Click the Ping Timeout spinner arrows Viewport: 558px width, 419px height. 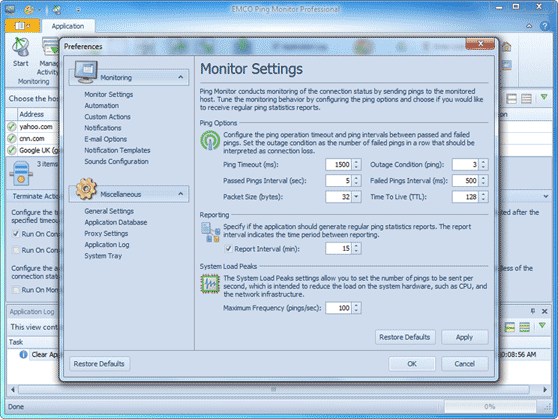click(356, 164)
